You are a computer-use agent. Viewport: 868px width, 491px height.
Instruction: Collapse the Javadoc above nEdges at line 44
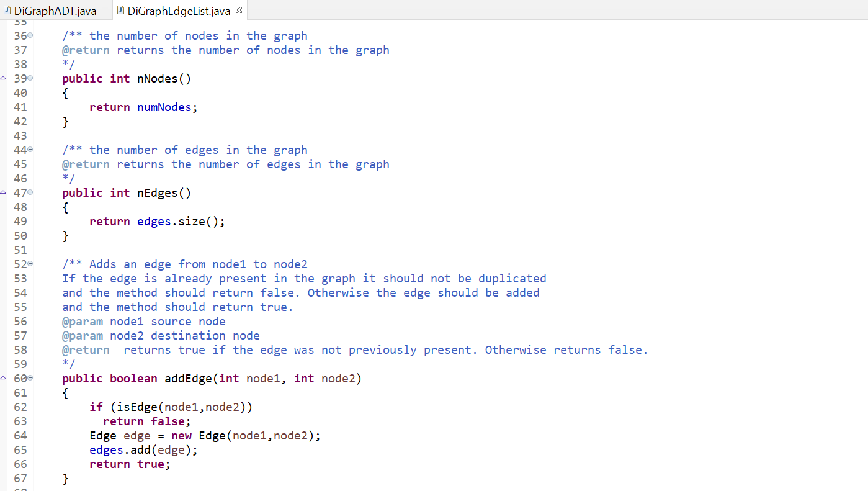pos(29,150)
